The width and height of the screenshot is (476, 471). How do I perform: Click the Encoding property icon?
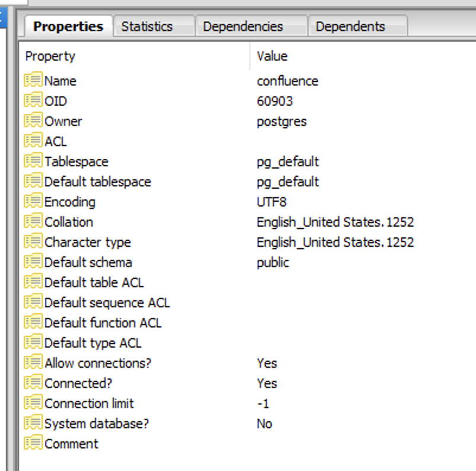(x=33, y=201)
